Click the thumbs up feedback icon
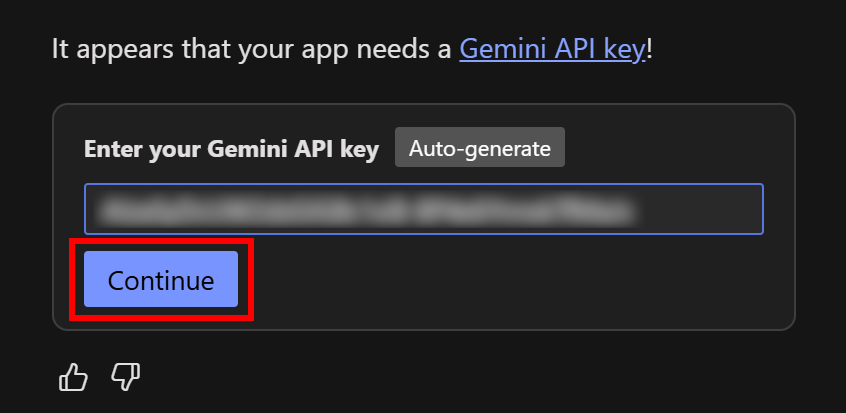The image size is (846, 413). click(x=73, y=377)
